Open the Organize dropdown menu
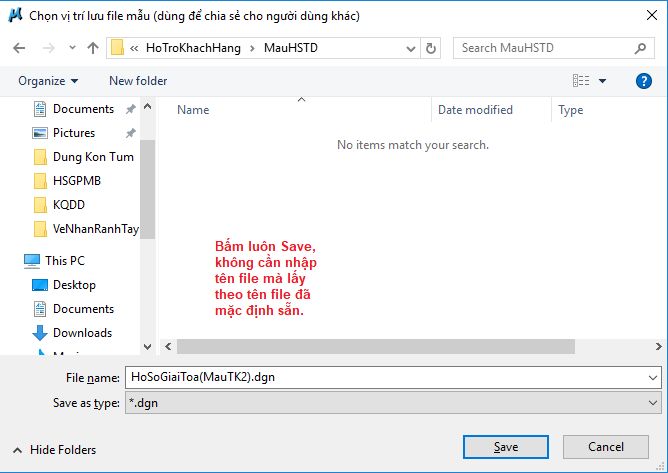The height and width of the screenshot is (473, 668). point(48,81)
